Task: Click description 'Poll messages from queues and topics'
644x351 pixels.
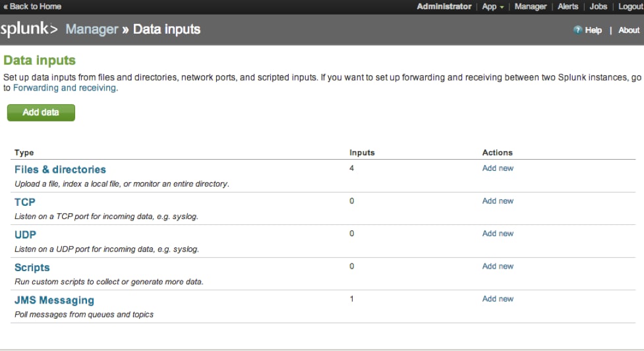Action: pos(84,315)
